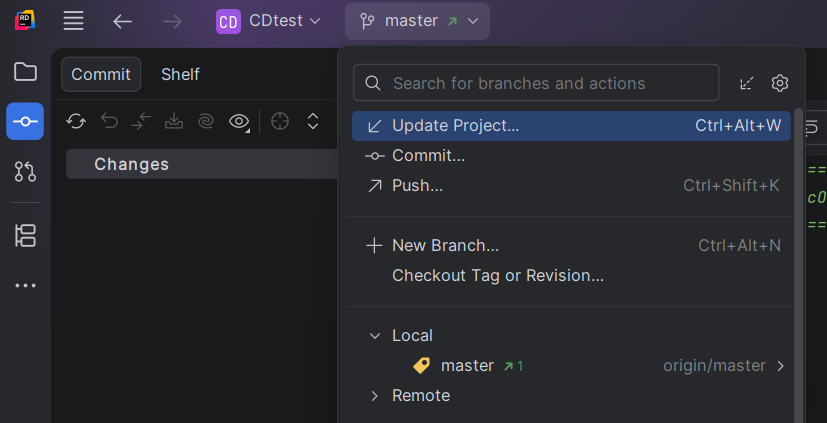
Task: Click the Ctrl+Shift+K shortcut text
Action: coord(731,186)
